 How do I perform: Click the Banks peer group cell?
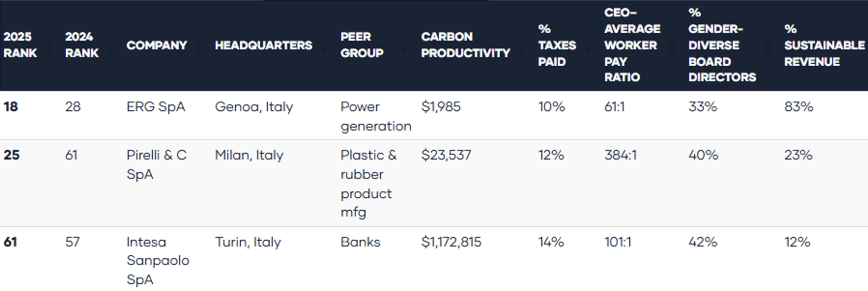(x=360, y=242)
